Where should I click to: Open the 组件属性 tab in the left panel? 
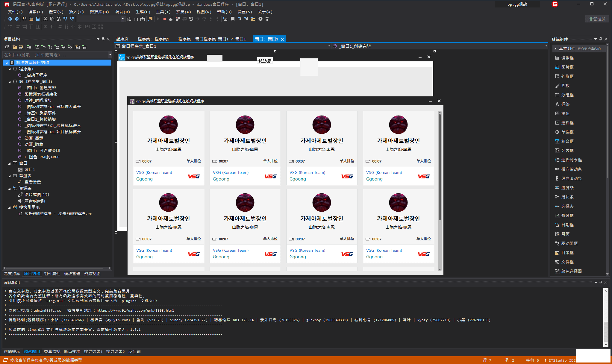pyautogui.click(x=52, y=274)
